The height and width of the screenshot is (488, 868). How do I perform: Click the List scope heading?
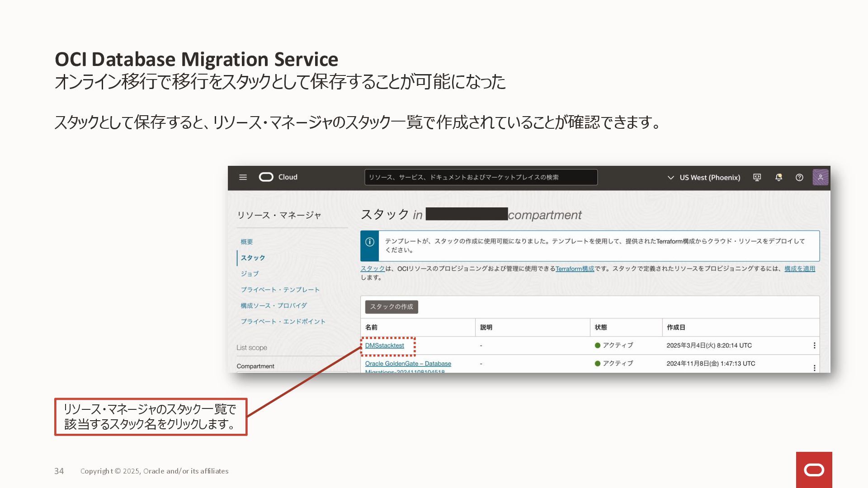[252, 347]
